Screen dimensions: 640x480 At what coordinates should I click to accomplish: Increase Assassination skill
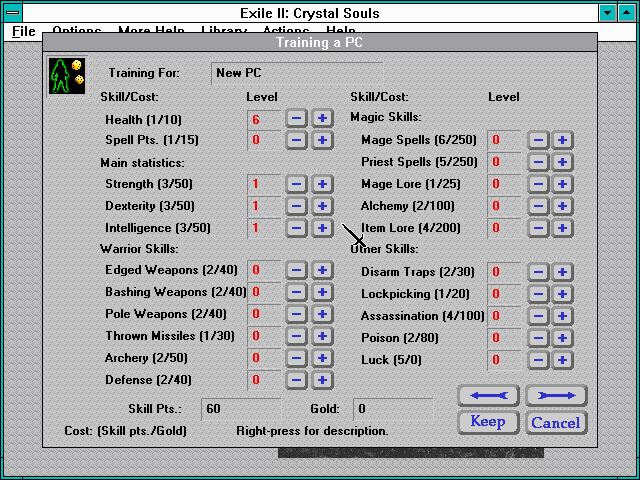coord(562,316)
